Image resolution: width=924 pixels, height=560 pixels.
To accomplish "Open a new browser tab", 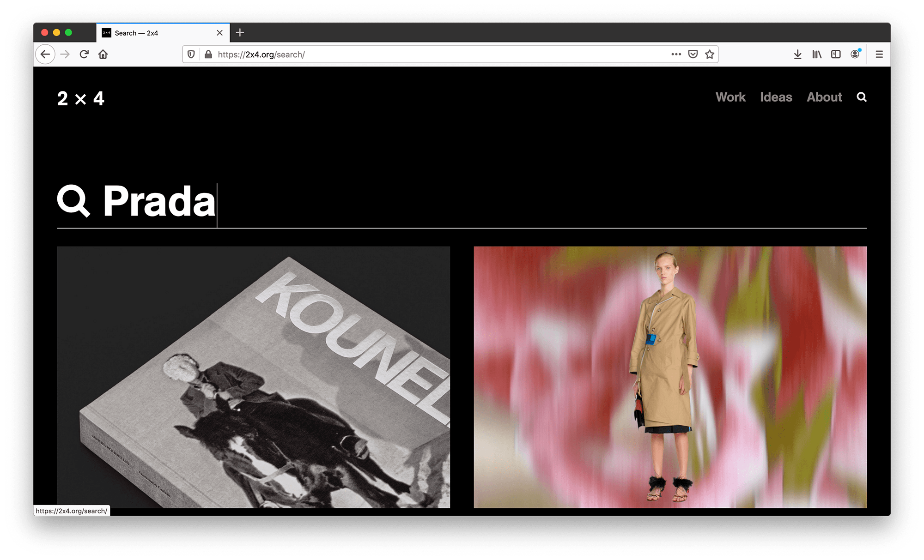I will pyautogui.click(x=240, y=33).
